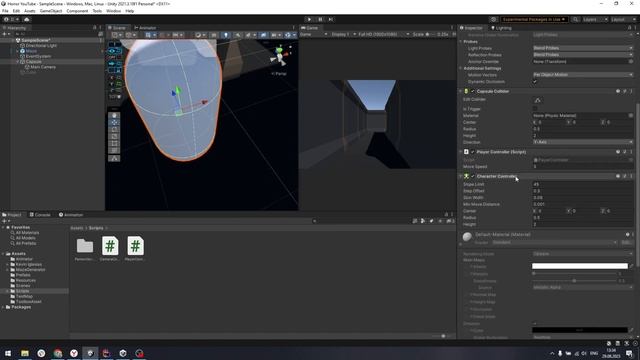
Task: Select the Prefabs folder in Project
Action: click(23, 275)
